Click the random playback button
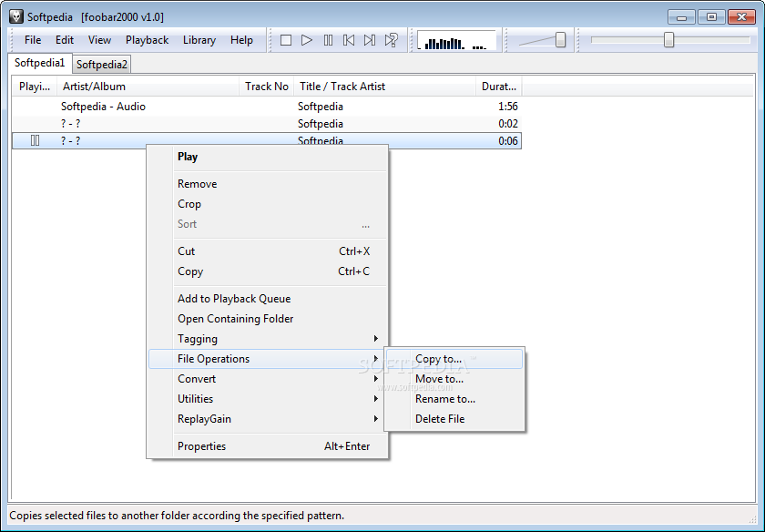Screen dimensions: 765x532 coord(392,40)
